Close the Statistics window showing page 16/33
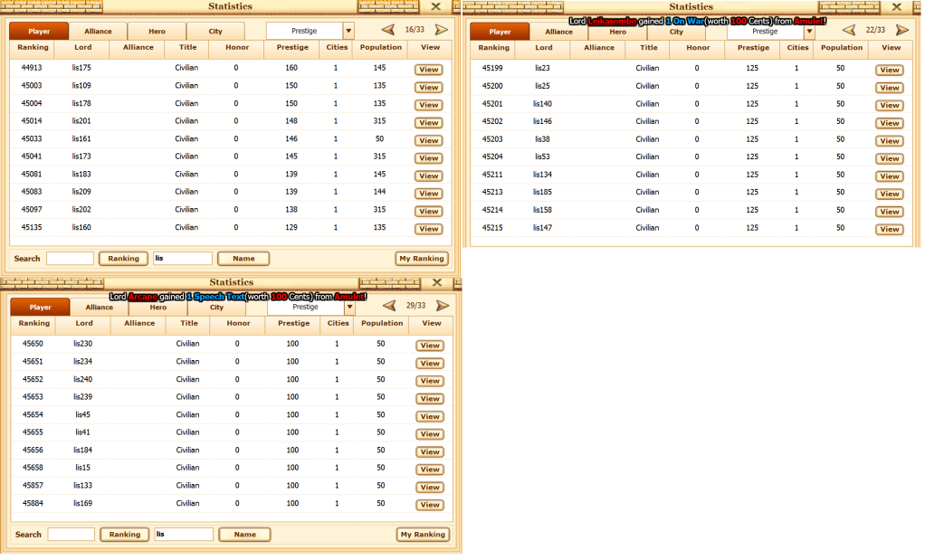Image resolution: width=925 pixels, height=560 pixels. tap(435, 6)
